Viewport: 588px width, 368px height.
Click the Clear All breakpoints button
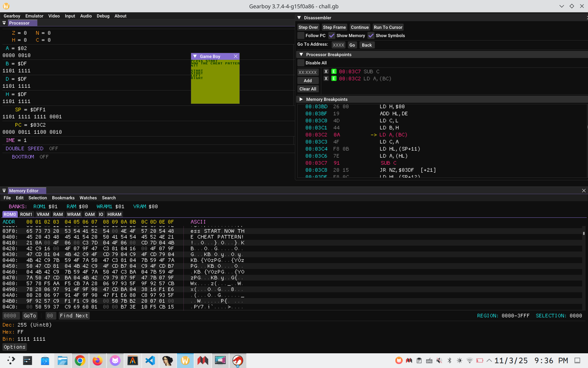click(x=308, y=89)
